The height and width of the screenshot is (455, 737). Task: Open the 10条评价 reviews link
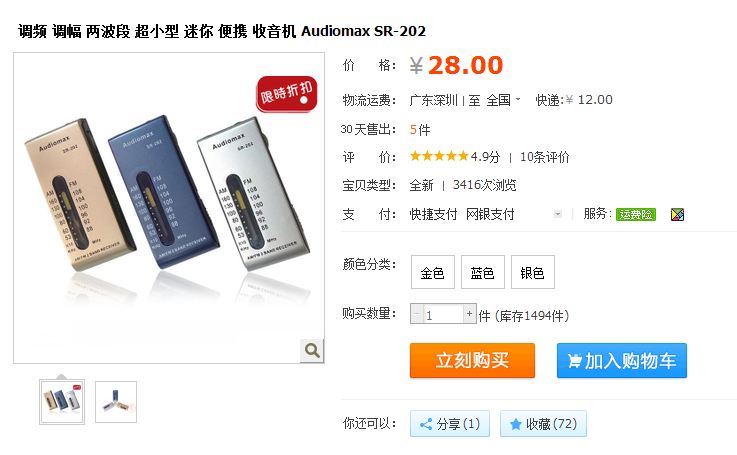click(544, 157)
